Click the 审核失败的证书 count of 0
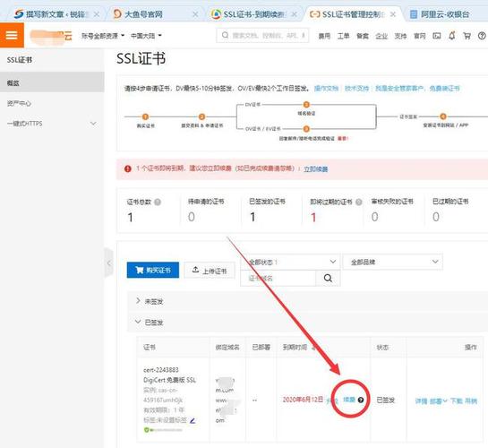This screenshot has width=488, height=448. tap(374, 217)
